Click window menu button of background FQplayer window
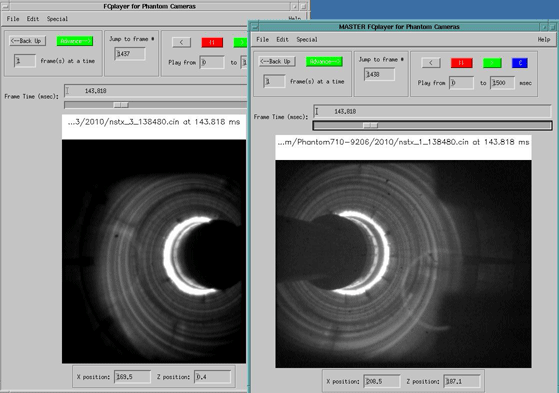Image resolution: width=559 pixels, height=393 pixels. 5,6
